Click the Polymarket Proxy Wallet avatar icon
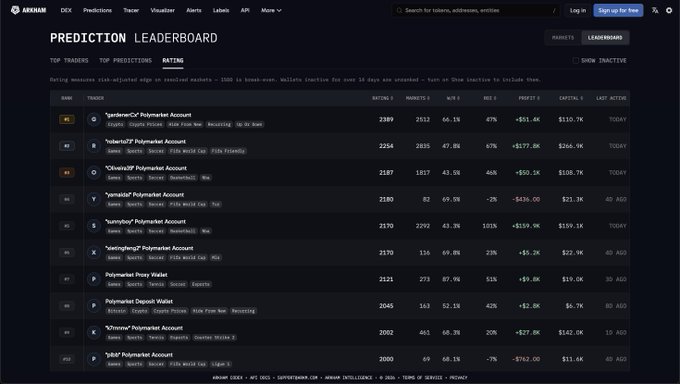This screenshot has width=680, height=384. click(94, 279)
